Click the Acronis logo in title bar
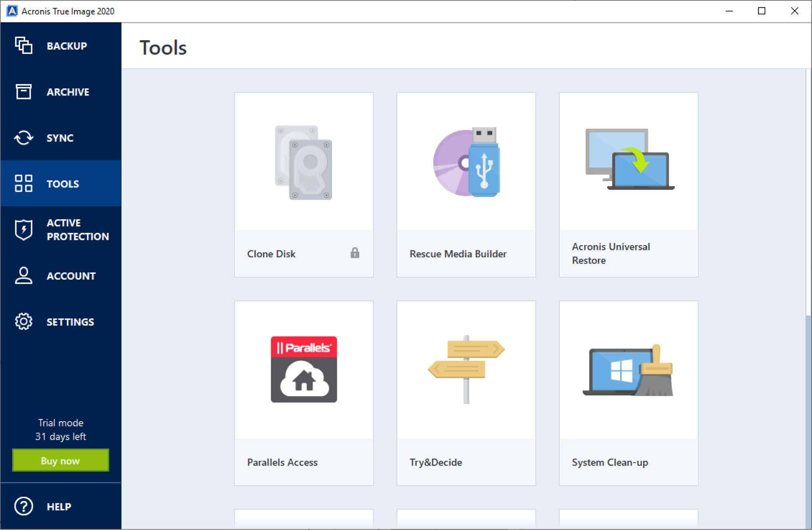812x530 pixels. (x=12, y=11)
